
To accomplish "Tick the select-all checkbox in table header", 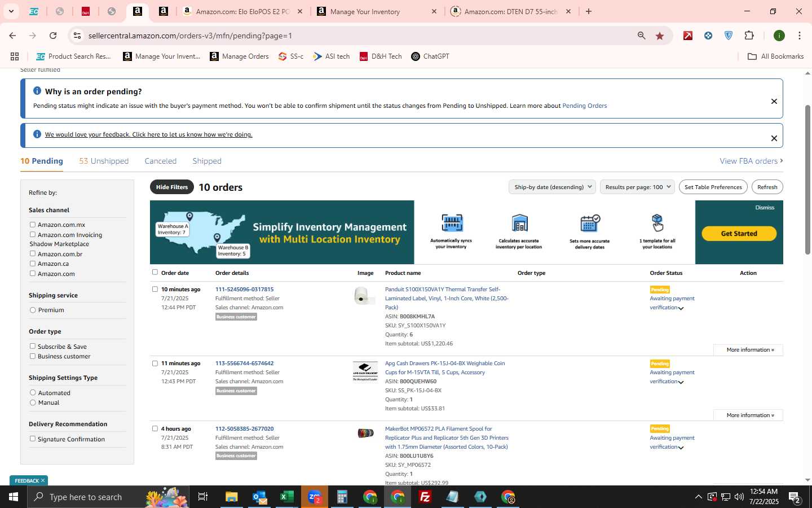I will [x=155, y=272].
